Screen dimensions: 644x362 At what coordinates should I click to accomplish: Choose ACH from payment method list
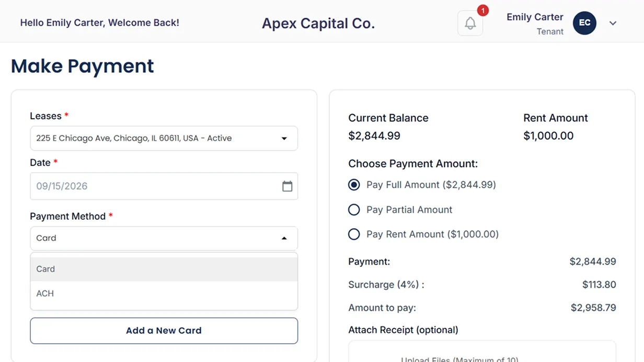[x=164, y=293]
